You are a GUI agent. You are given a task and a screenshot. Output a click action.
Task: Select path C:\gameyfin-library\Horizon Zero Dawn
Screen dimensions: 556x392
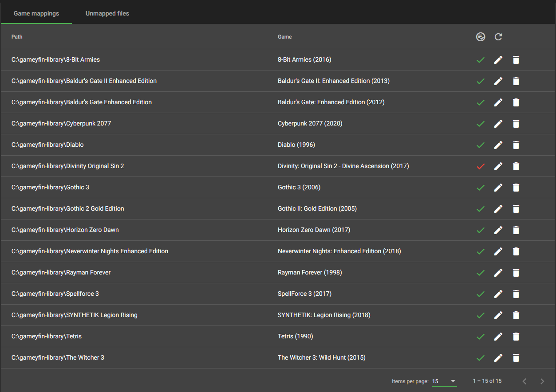(x=65, y=230)
